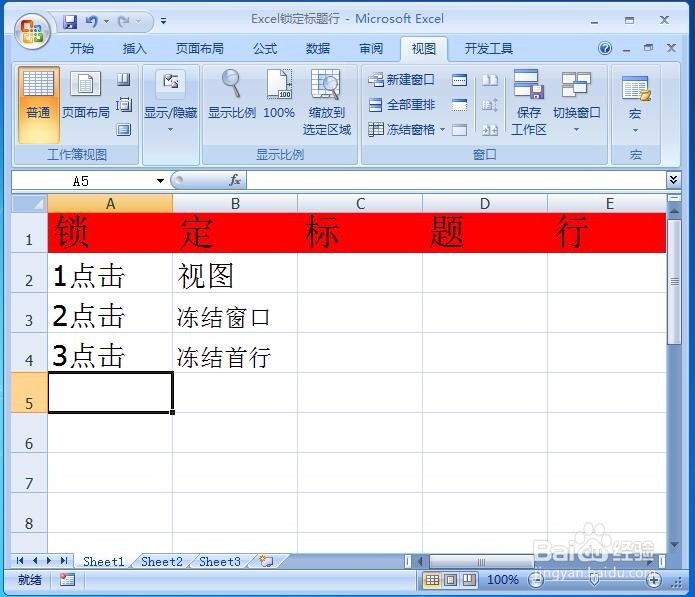This screenshot has width=695, height=597.
Task: Click zoom in plus button
Action: (x=654, y=580)
